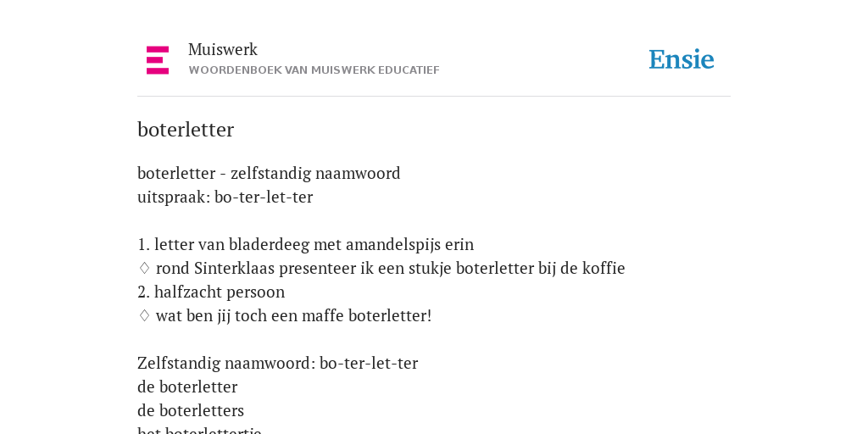Click the diamond bullet before 'wat ben jij'

tap(144, 315)
